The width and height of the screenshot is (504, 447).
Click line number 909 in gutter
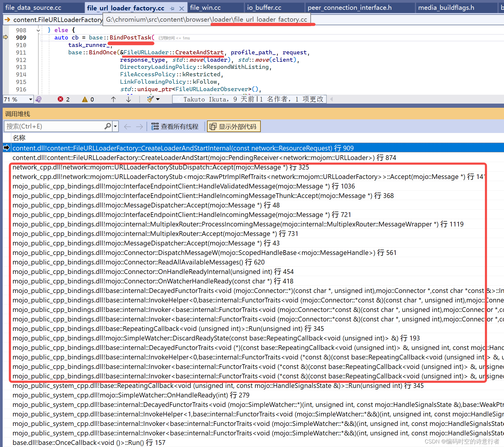[21, 38]
